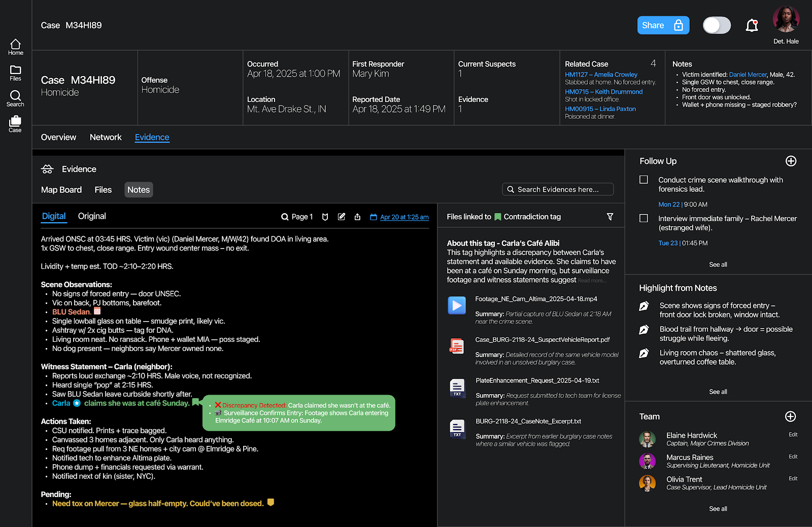Click the Related Case count 4
Screen dimensions: 812x527
[x=653, y=63]
